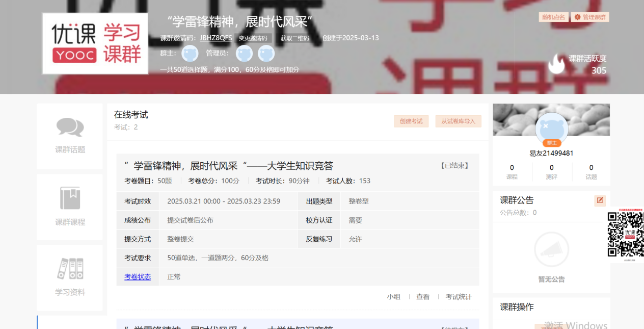The image size is (644, 329).
Task: Click the 获取二维码 button
Action: (x=294, y=38)
